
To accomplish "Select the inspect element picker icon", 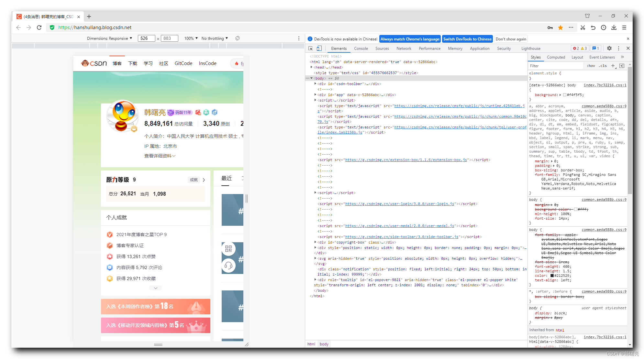I will (310, 49).
